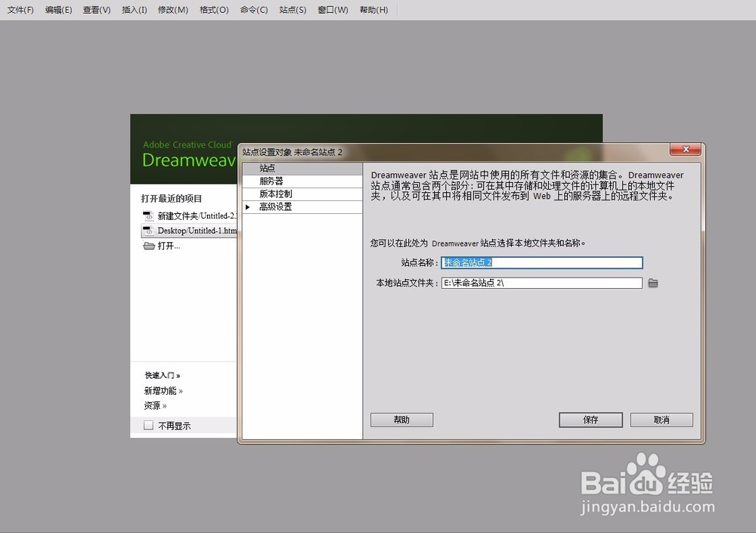Close the site setup dialog
756x533 pixels.
[686, 150]
